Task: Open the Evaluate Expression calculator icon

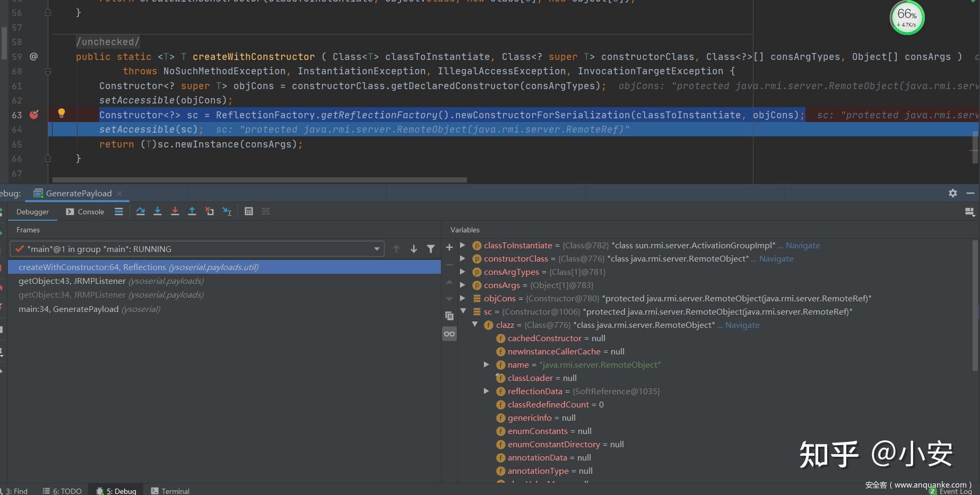Action: [249, 211]
